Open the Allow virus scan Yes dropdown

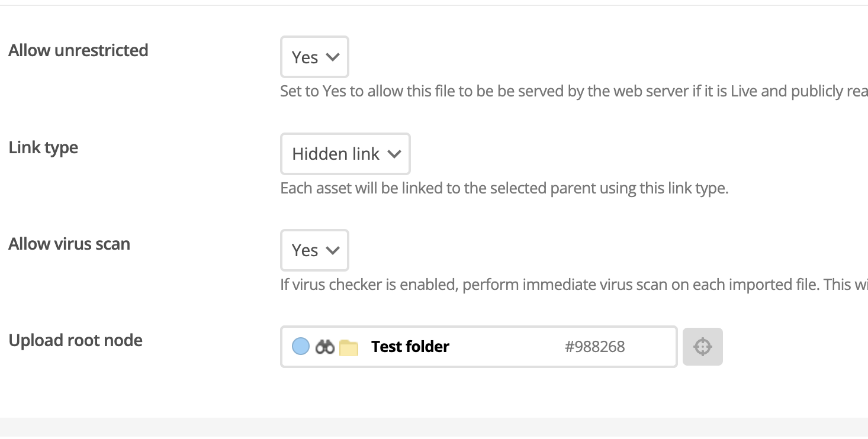(x=314, y=250)
